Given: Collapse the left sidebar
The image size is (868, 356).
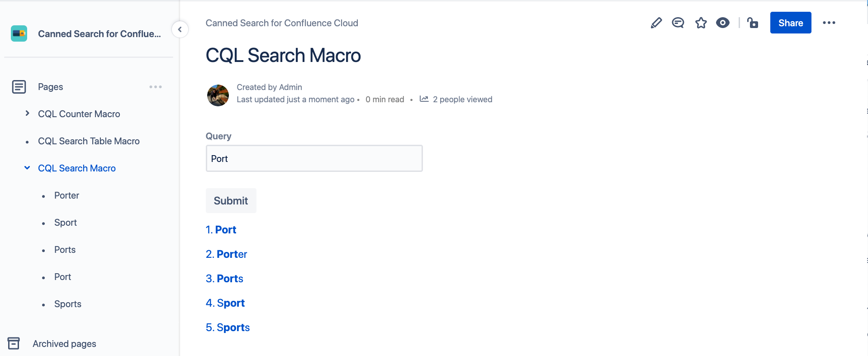Looking at the screenshot, I should pos(180,30).
